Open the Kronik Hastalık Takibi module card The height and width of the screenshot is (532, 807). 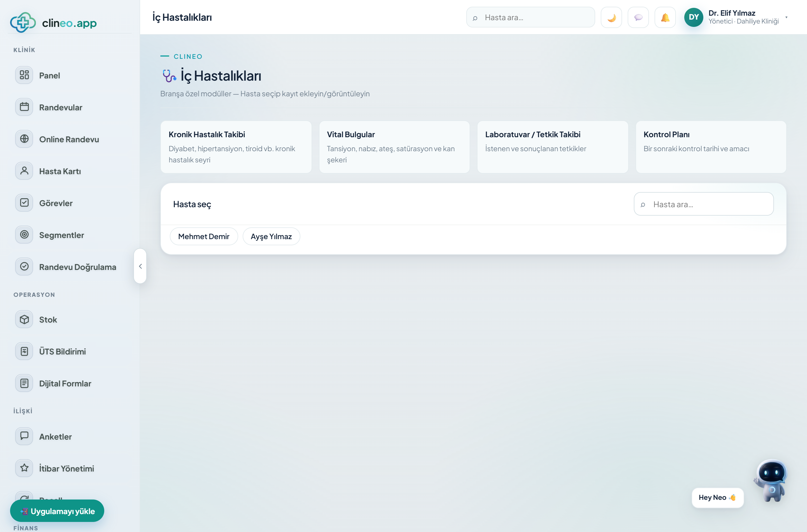point(236,147)
